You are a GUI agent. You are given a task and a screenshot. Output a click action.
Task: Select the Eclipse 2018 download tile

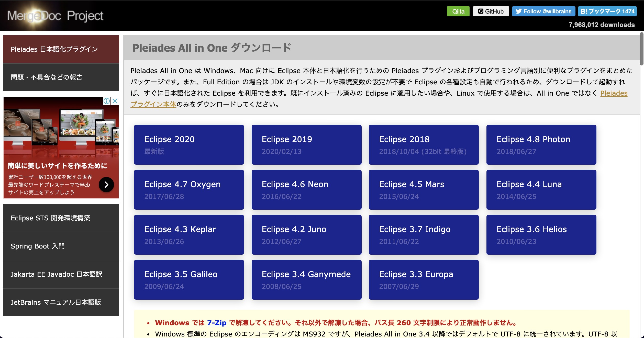point(424,145)
